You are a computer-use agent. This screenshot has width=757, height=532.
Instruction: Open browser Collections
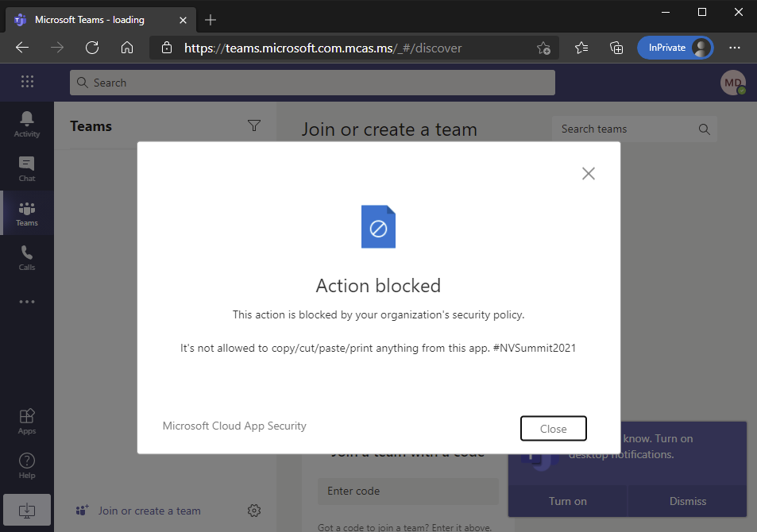(x=616, y=48)
